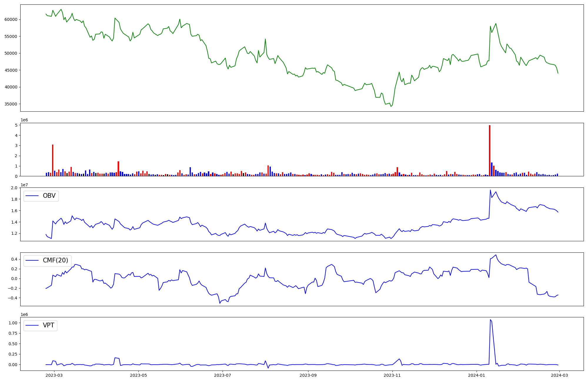Screen dimensions: 588x382
Task: Click the 2023-11 date tick label
Action: (x=392, y=375)
